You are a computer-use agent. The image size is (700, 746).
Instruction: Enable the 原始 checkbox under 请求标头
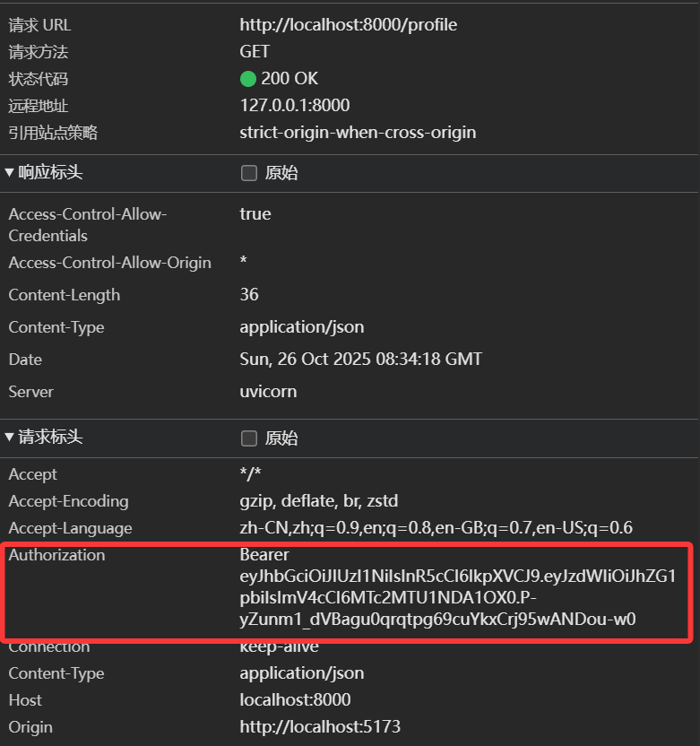[x=249, y=438]
